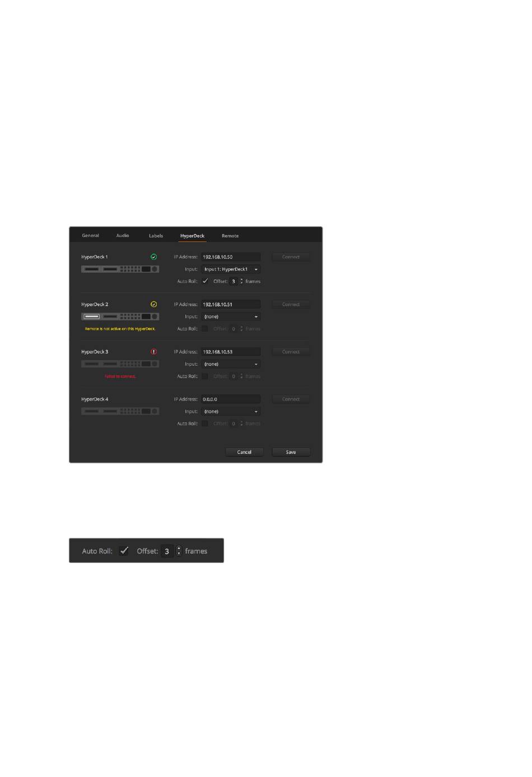
Task: Select the HyperDeck tab
Action: (192, 236)
